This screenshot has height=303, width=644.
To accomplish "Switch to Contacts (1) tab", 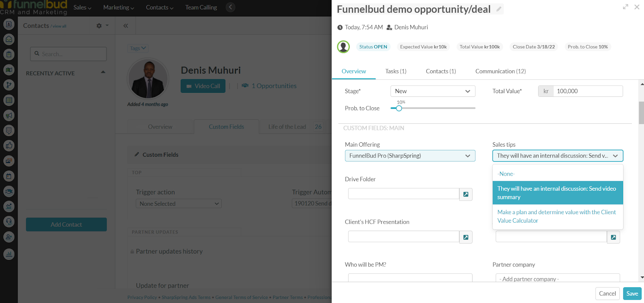I will (x=441, y=71).
